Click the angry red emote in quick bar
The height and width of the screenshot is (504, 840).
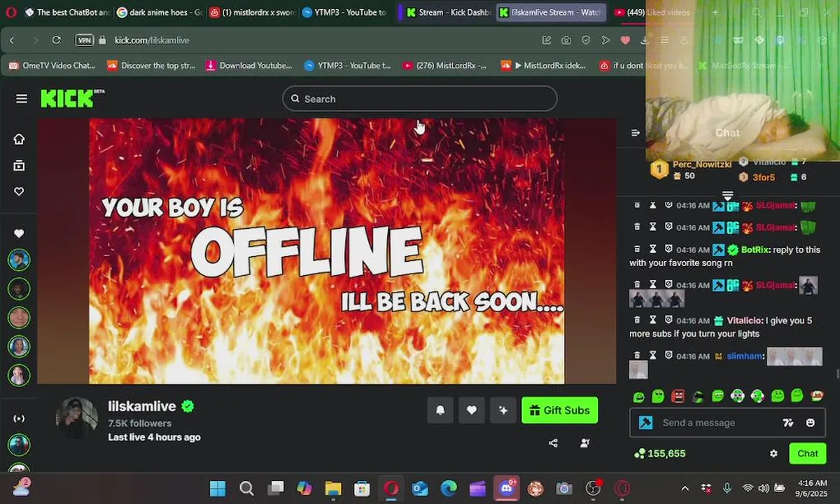(678, 396)
